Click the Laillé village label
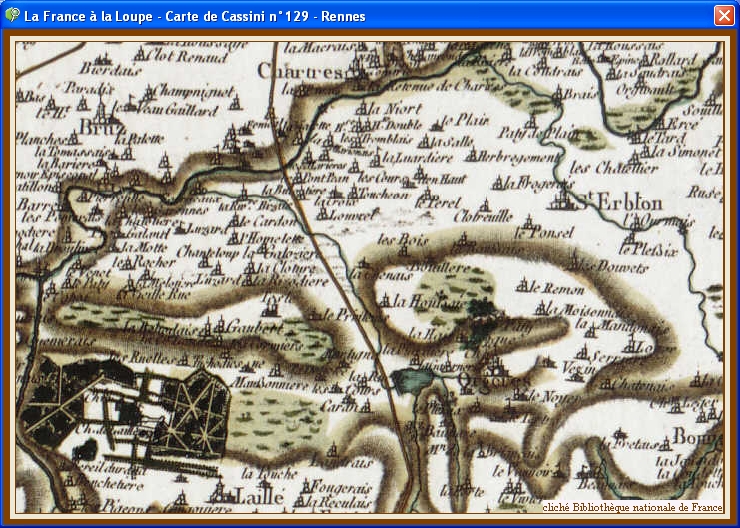The width and height of the screenshot is (740, 528). pos(257,495)
